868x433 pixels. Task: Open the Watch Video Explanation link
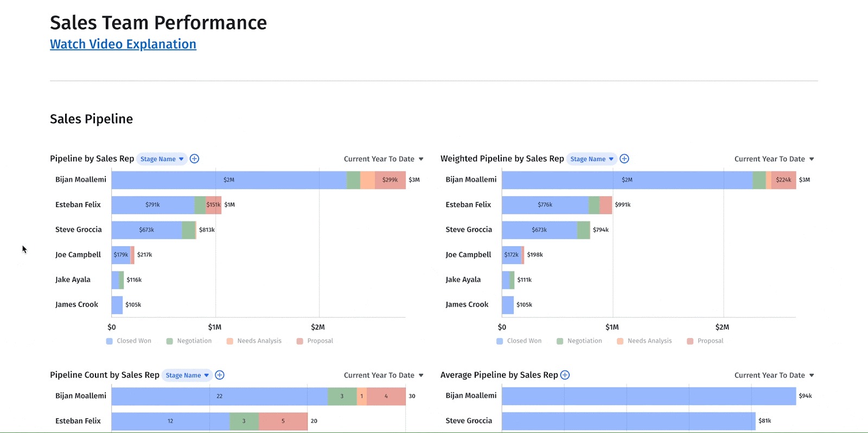click(x=123, y=44)
